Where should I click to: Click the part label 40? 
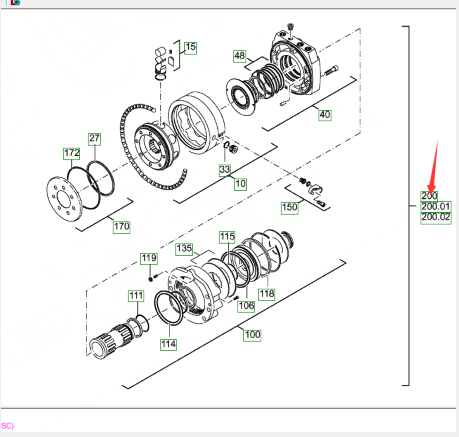(325, 115)
